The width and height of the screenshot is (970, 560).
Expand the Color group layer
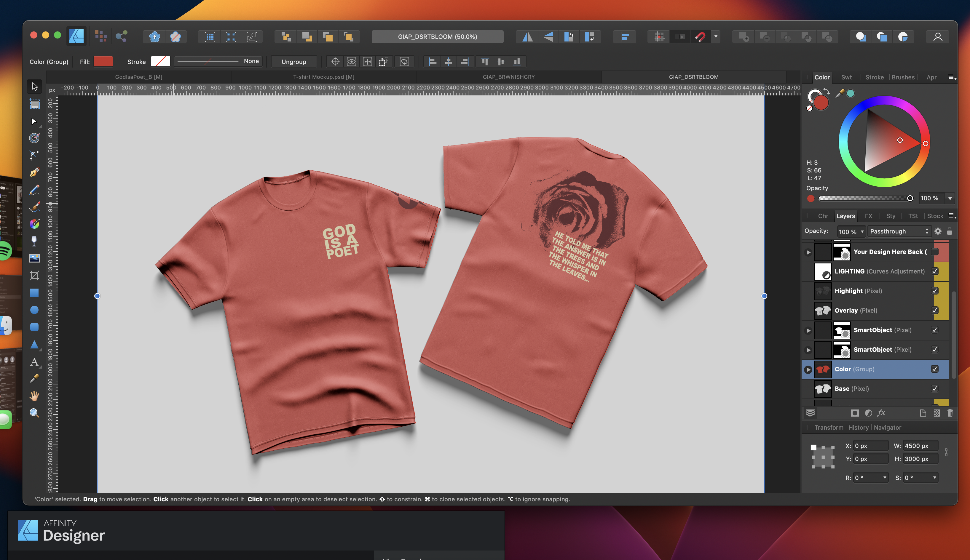(x=808, y=369)
